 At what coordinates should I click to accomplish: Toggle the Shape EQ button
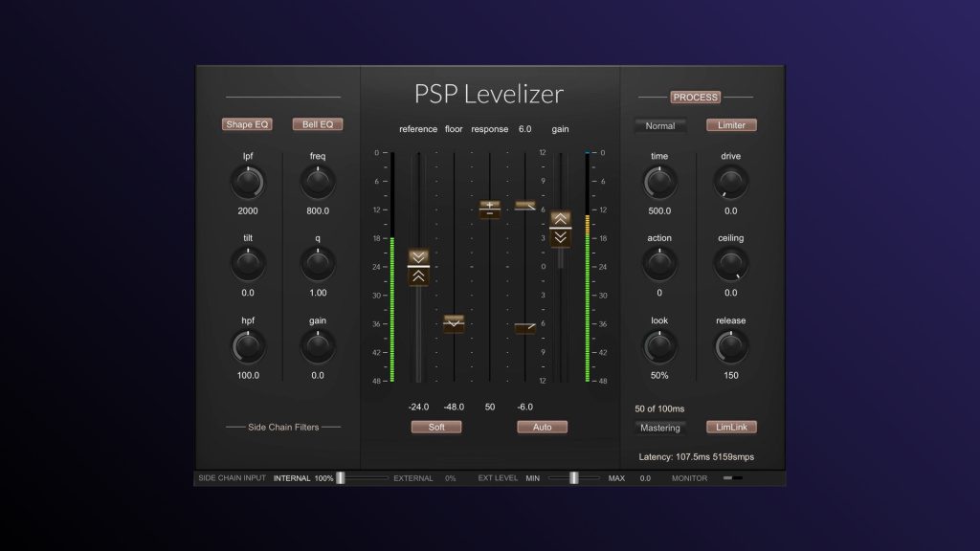[247, 124]
